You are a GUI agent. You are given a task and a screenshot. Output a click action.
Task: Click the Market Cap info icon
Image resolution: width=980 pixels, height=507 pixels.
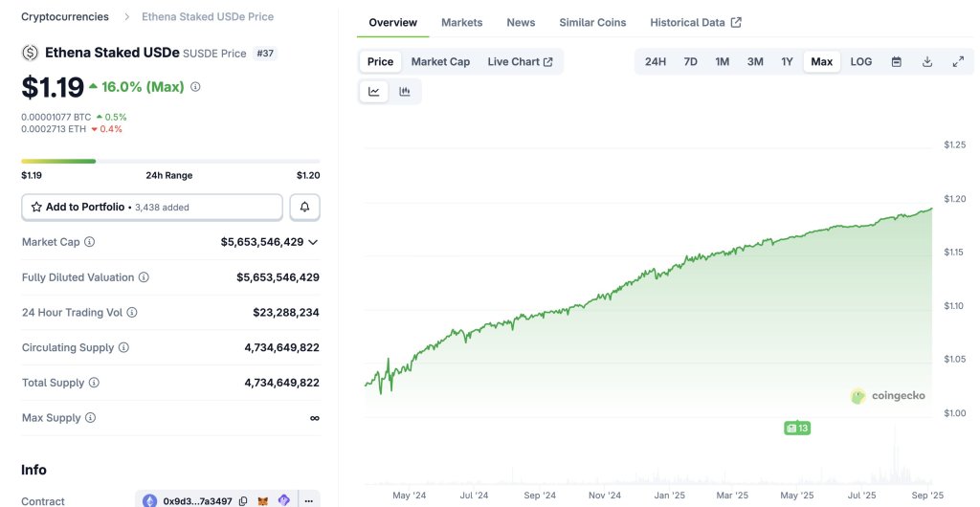coord(90,242)
